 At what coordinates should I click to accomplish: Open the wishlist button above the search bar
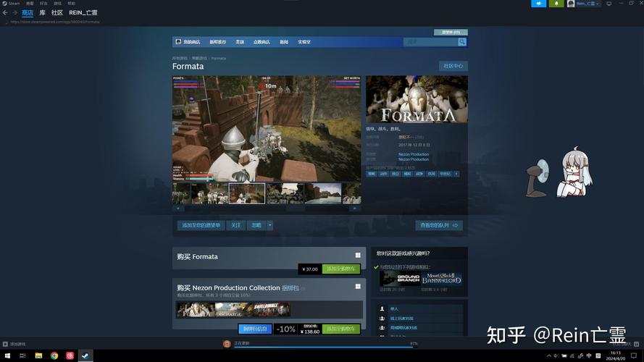click(451, 32)
